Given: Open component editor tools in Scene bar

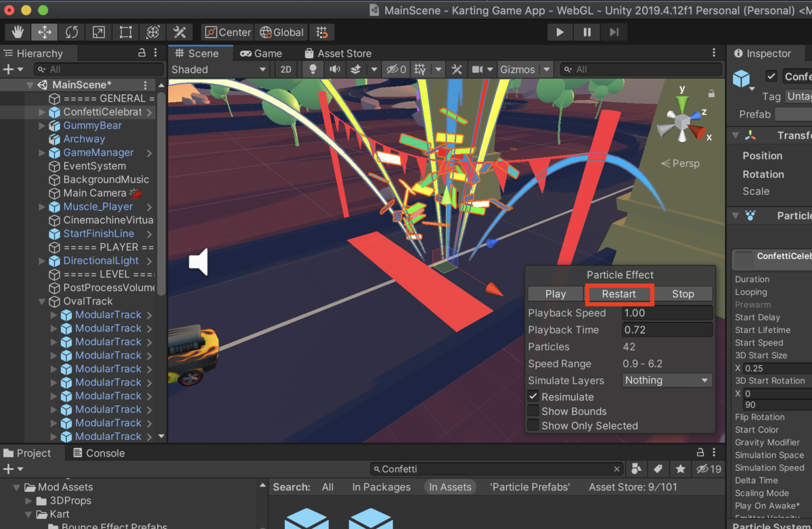Looking at the screenshot, I should tap(457, 69).
